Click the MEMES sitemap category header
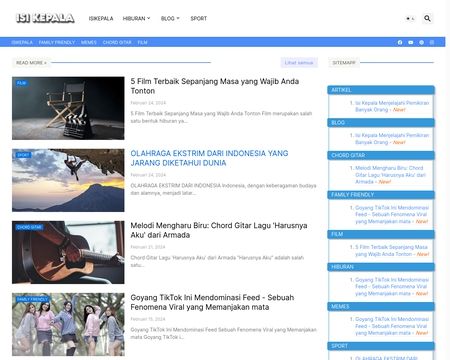450x360 pixels. [x=381, y=306]
